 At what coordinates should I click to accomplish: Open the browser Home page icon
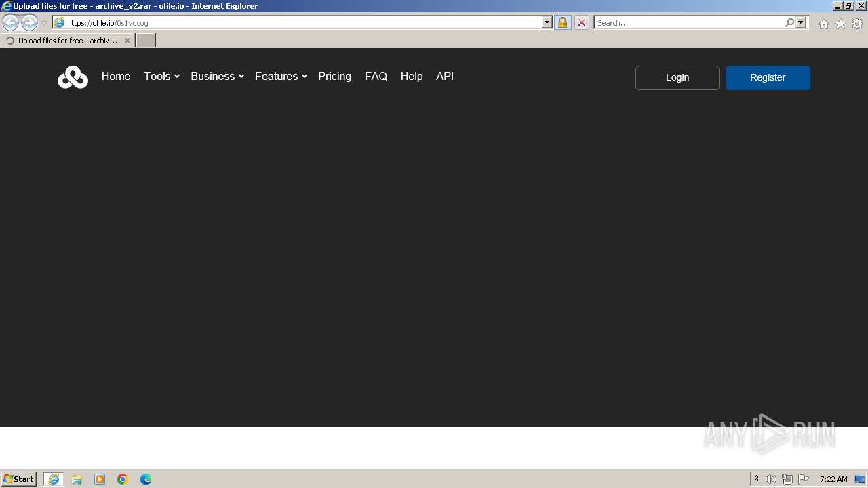823,24
